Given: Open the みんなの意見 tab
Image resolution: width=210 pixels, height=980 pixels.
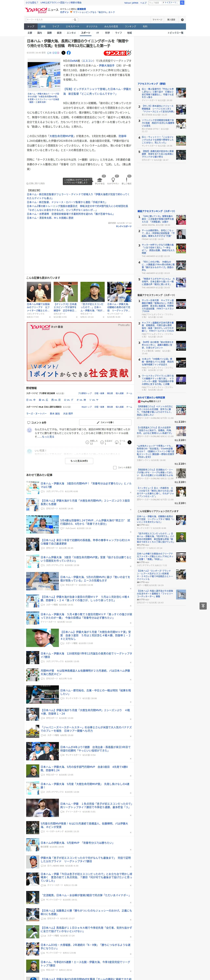Looking at the screenshot, I should [111, 27].
